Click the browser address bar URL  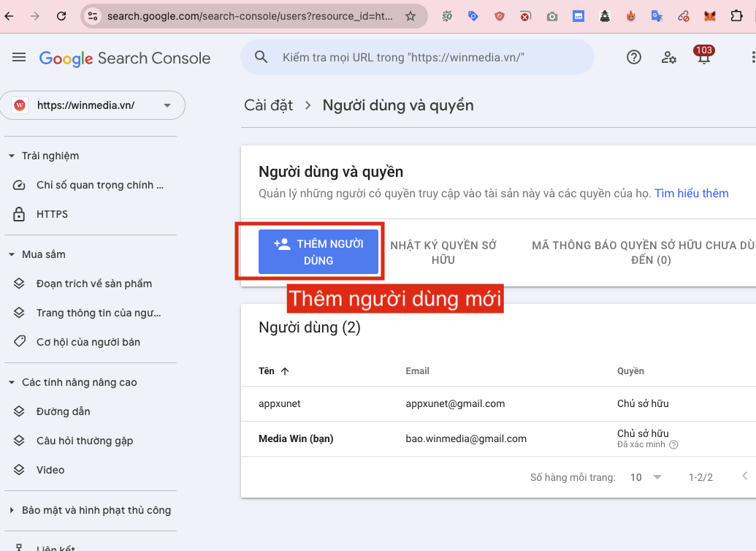250,16
